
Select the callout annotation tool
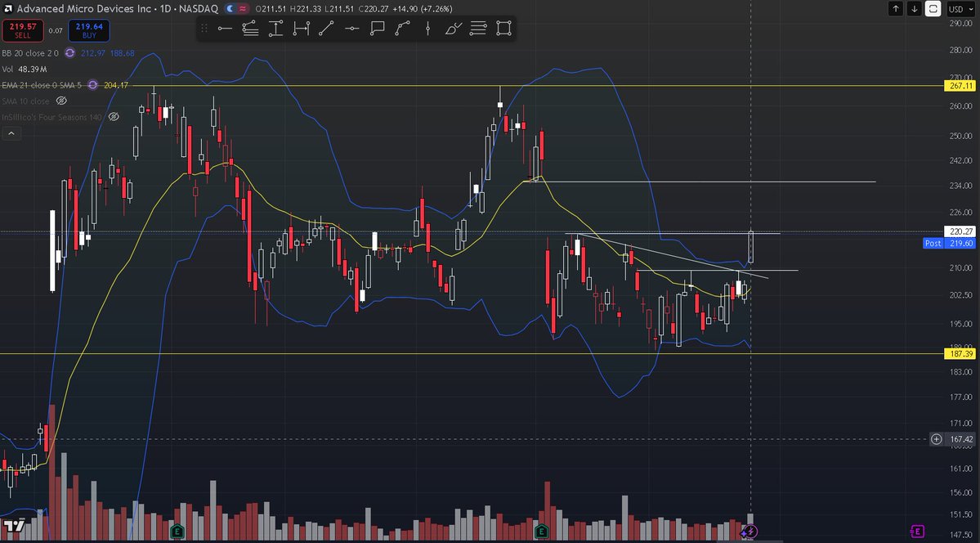(x=377, y=28)
